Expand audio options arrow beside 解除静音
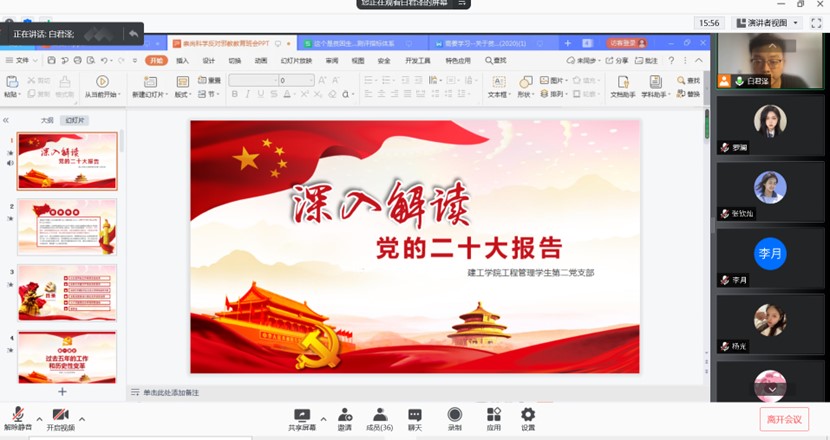Image resolution: width=830 pixels, height=440 pixels. (x=39, y=419)
